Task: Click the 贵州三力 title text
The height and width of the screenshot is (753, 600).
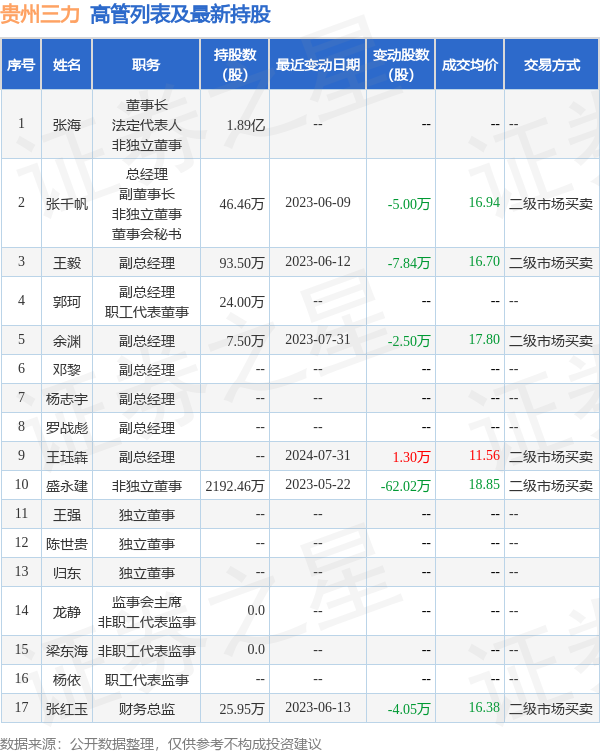Action: [40, 14]
